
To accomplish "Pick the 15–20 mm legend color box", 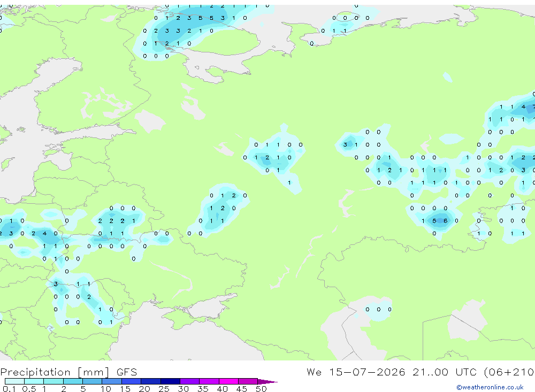I will [132, 381].
